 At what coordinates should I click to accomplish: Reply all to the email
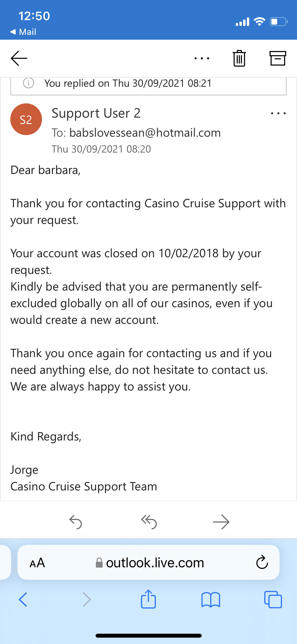point(149,522)
